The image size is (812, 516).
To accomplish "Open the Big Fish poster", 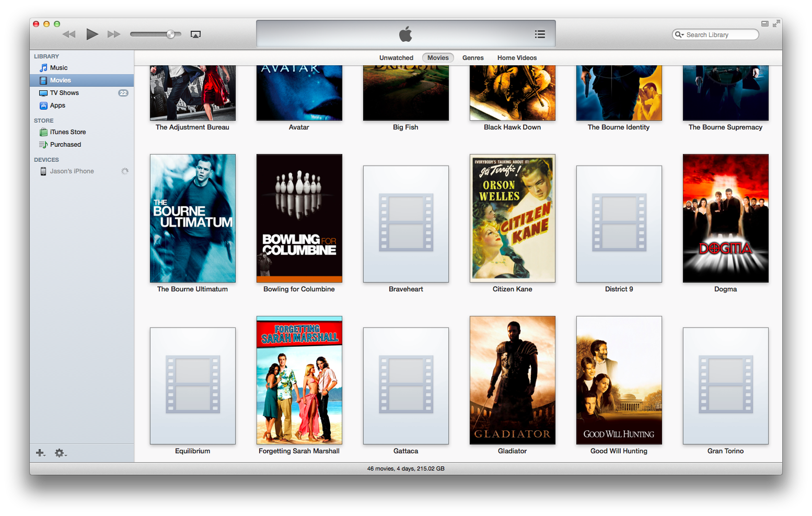I will [x=406, y=93].
